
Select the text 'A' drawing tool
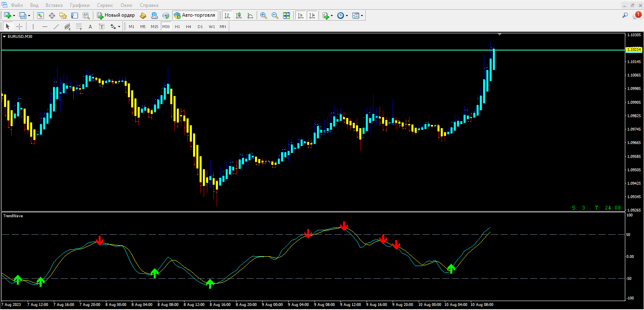90,26
